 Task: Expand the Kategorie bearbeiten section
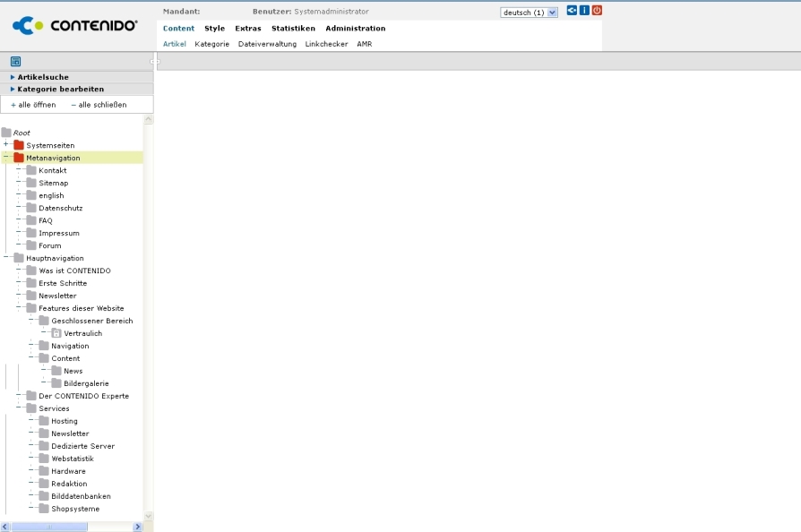pos(60,90)
